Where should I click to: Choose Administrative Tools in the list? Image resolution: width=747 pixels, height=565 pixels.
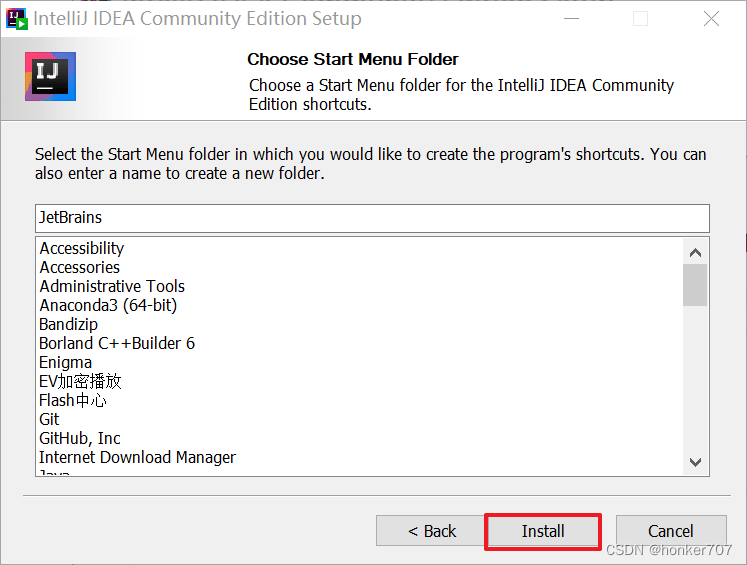pyautogui.click(x=112, y=286)
